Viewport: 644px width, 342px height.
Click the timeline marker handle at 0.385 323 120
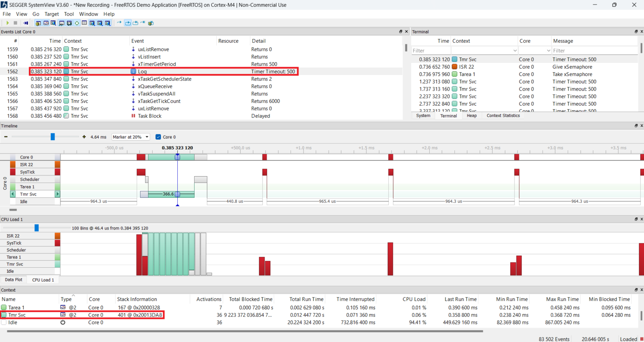click(177, 157)
